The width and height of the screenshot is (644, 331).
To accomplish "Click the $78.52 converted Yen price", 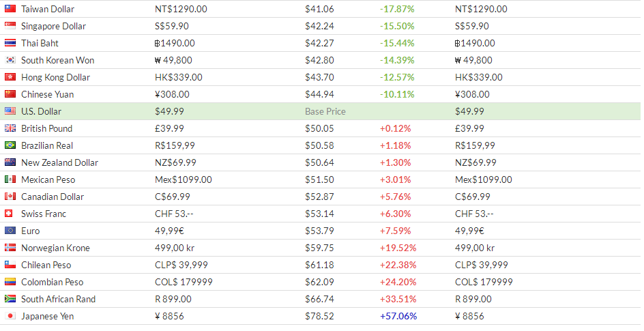I will 319,316.
